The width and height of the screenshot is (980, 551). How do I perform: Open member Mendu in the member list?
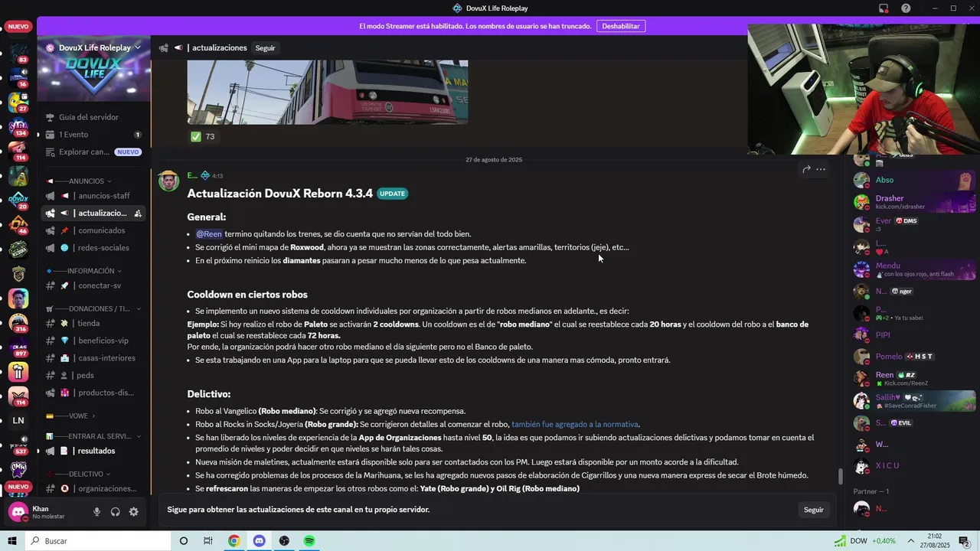pos(915,269)
